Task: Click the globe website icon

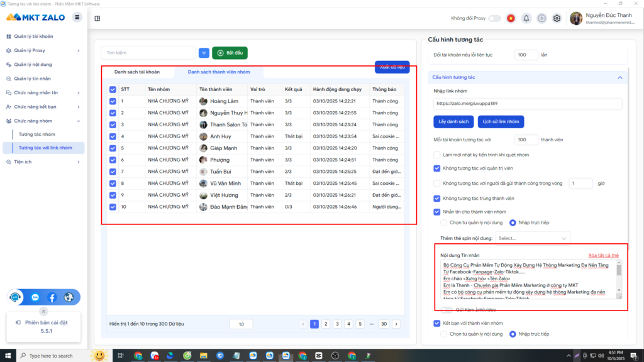Action: (69, 297)
